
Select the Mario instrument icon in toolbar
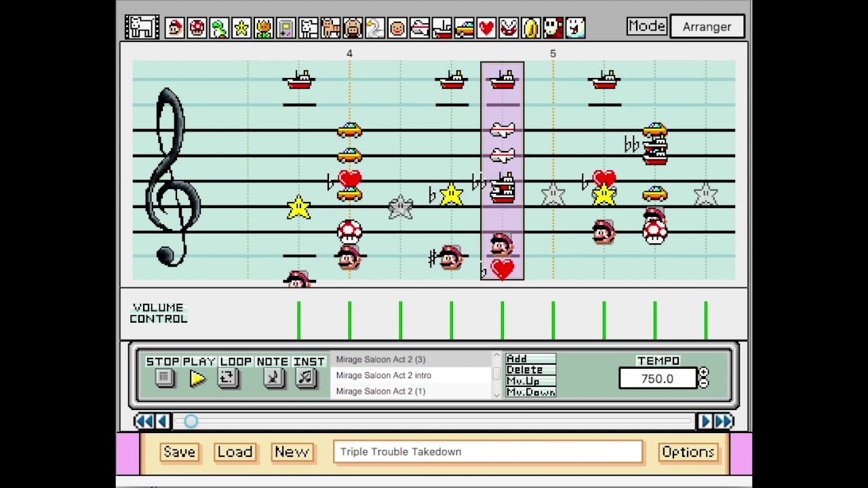(x=174, y=28)
